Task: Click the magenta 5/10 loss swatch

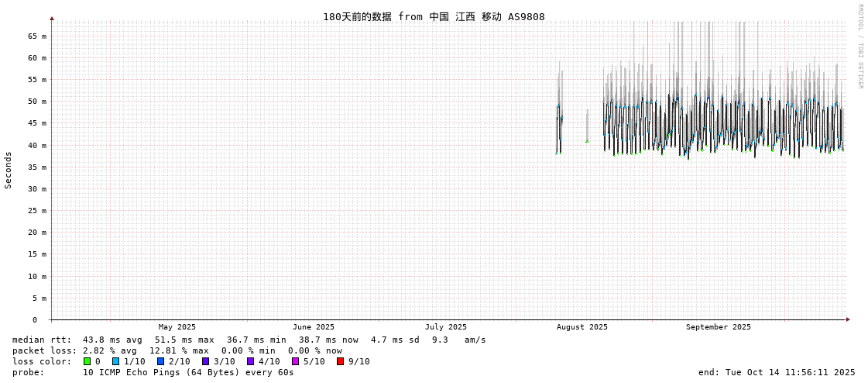Action: tap(295, 361)
